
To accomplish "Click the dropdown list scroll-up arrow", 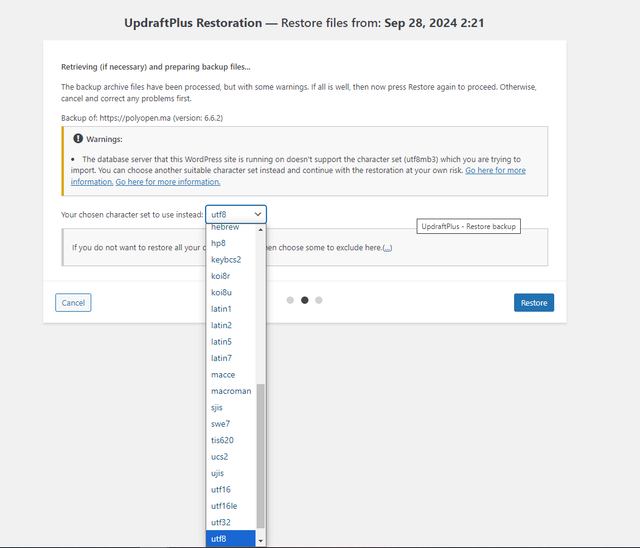I will coord(260,230).
